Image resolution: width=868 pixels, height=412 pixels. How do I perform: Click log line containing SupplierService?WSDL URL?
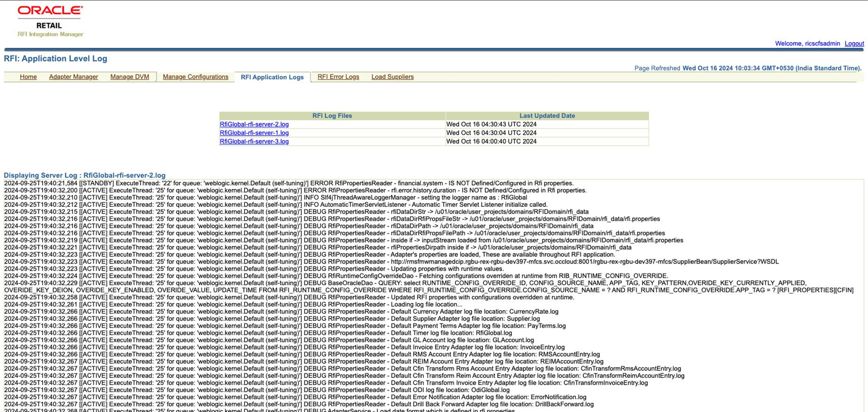click(x=391, y=262)
